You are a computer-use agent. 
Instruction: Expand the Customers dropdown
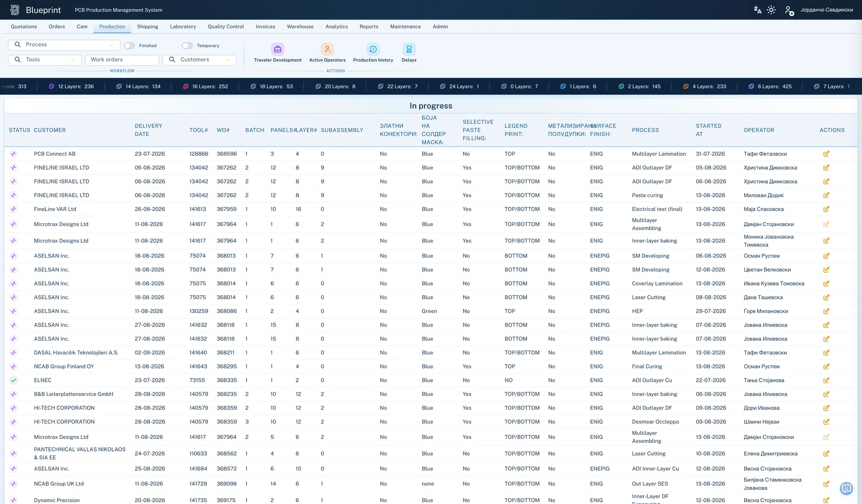click(199, 60)
